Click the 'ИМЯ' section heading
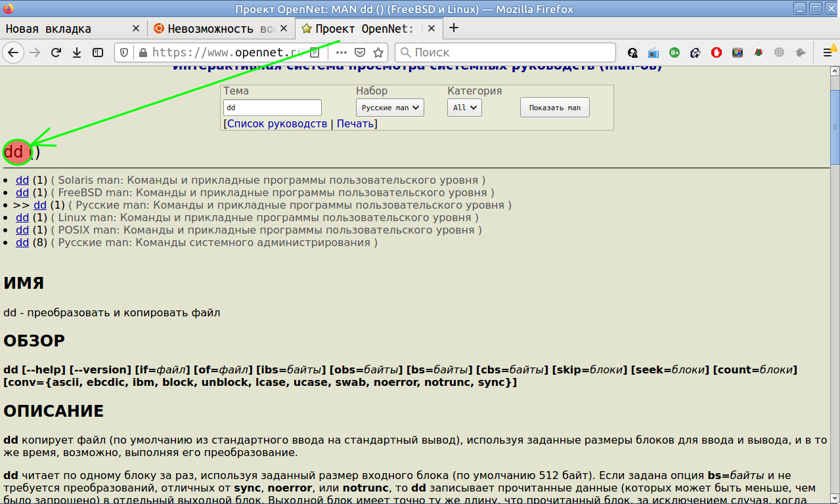Viewport: 840px width, 504px height. click(24, 283)
